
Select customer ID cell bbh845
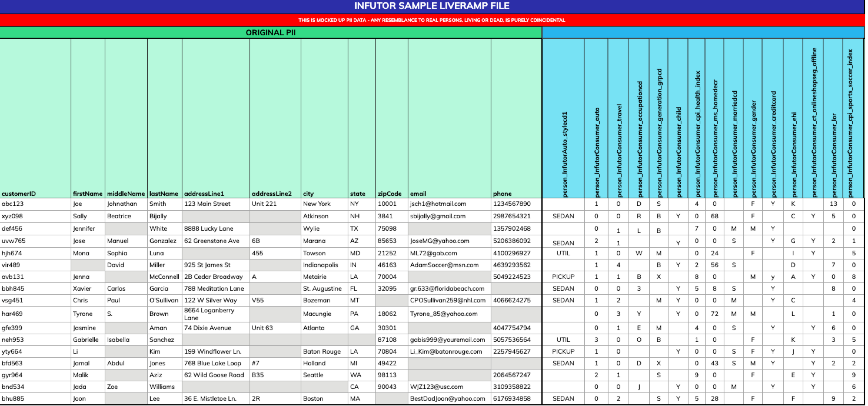pos(35,288)
